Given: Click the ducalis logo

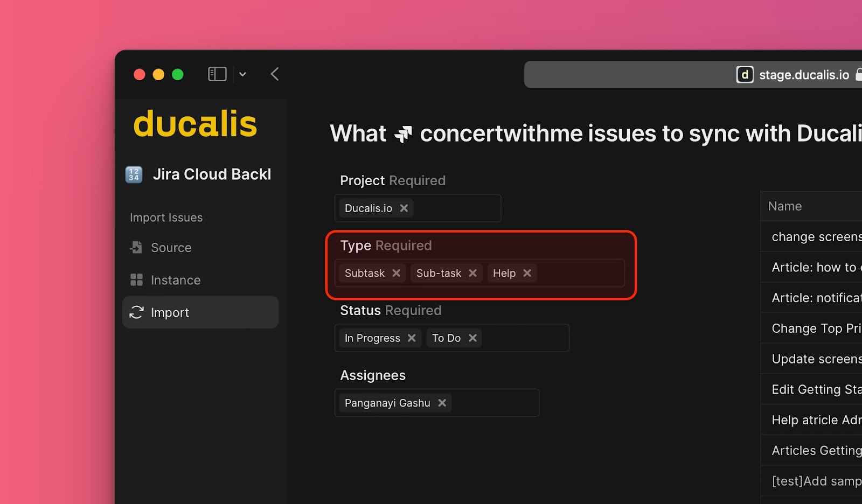Looking at the screenshot, I should (x=195, y=124).
